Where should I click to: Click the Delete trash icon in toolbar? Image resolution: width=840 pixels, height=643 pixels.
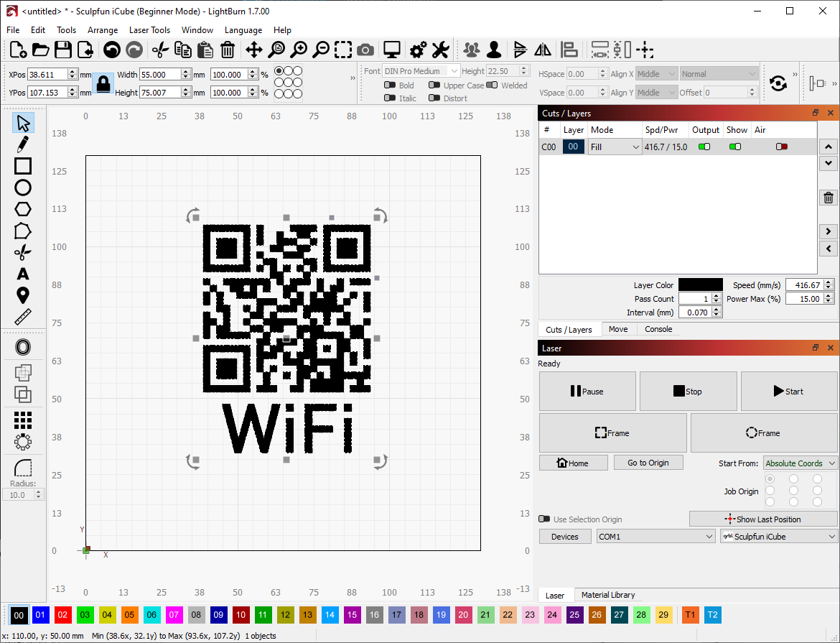228,50
